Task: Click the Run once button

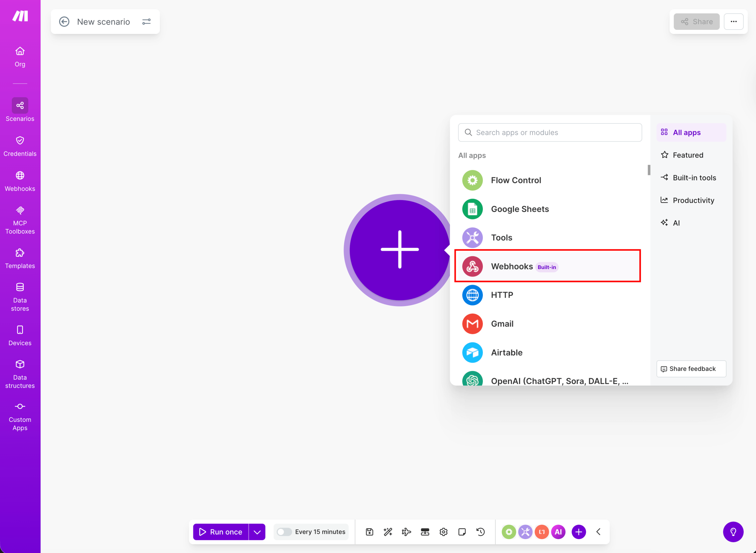Action: tap(221, 532)
